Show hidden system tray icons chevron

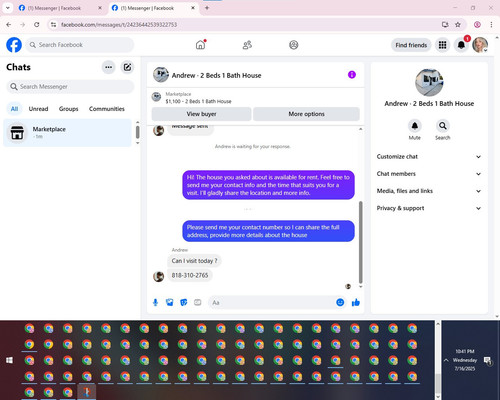coord(446,360)
